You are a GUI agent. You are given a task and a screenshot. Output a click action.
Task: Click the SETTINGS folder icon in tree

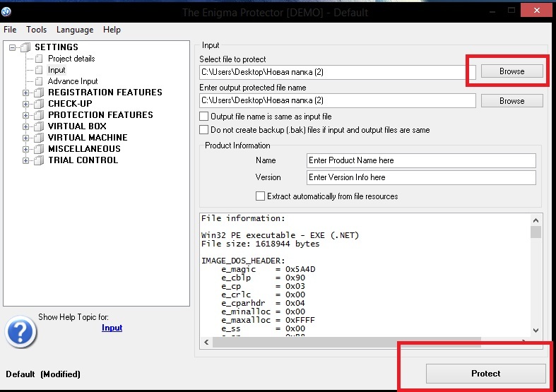tap(25, 47)
